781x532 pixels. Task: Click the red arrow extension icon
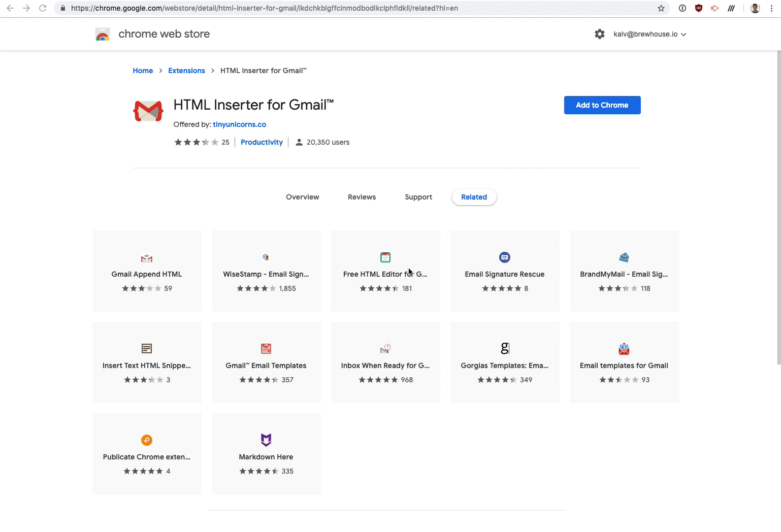[x=715, y=8]
